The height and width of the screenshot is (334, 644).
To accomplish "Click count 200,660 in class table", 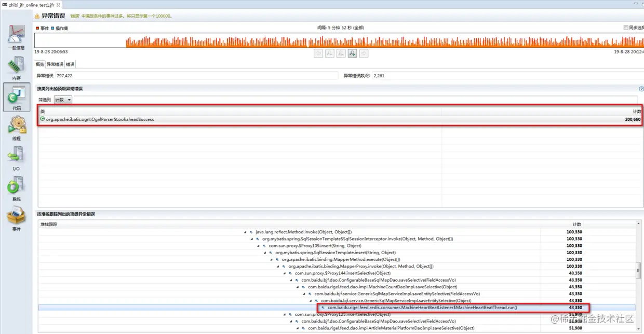I will point(633,119).
